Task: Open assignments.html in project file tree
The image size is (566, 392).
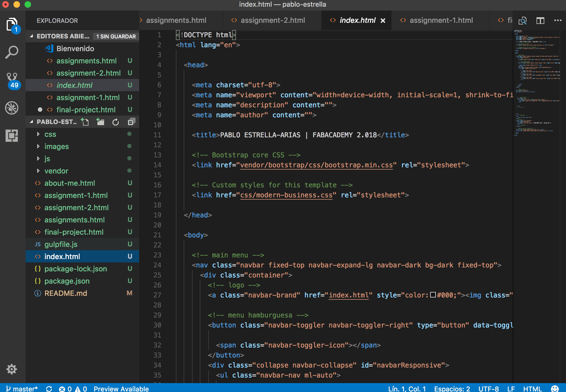Action: click(82, 220)
